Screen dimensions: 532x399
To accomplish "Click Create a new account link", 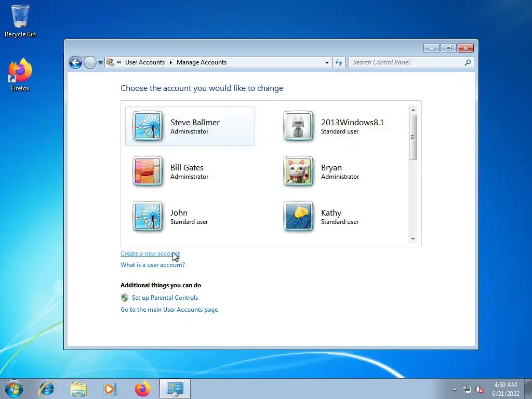I will coord(150,254).
